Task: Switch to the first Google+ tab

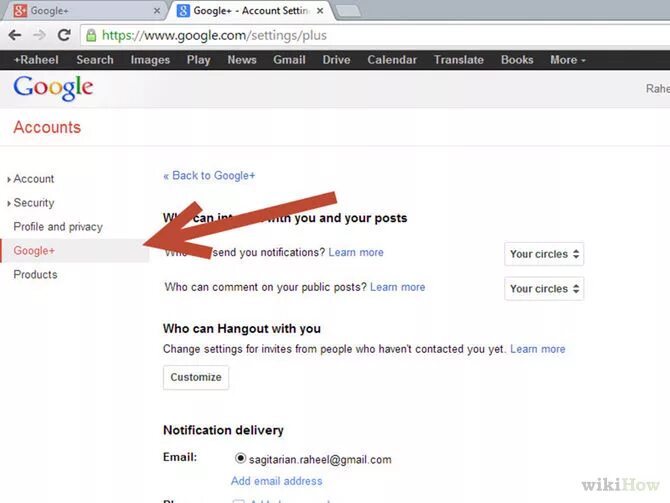Action: click(83, 11)
